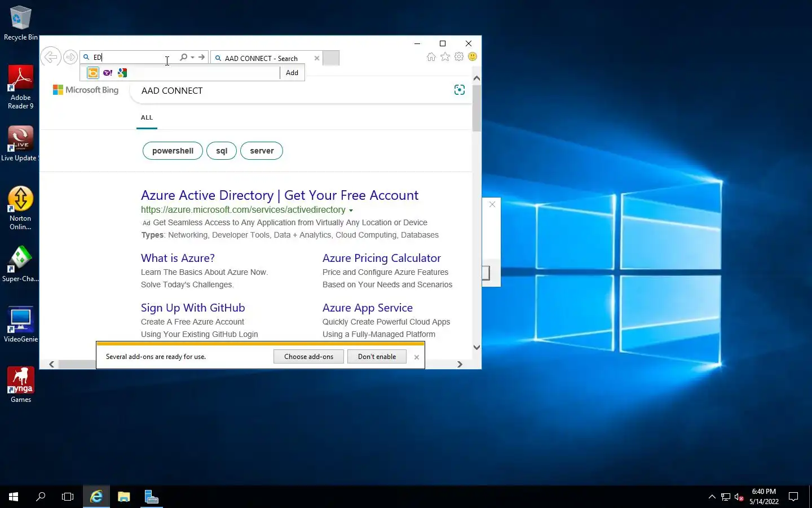Click Don't enable button

coord(377,357)
